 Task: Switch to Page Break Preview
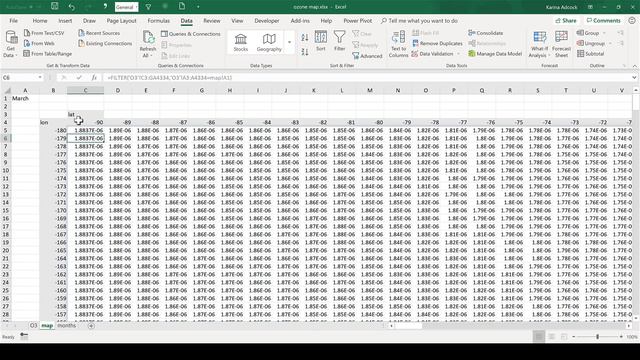(x=564, y=337)
